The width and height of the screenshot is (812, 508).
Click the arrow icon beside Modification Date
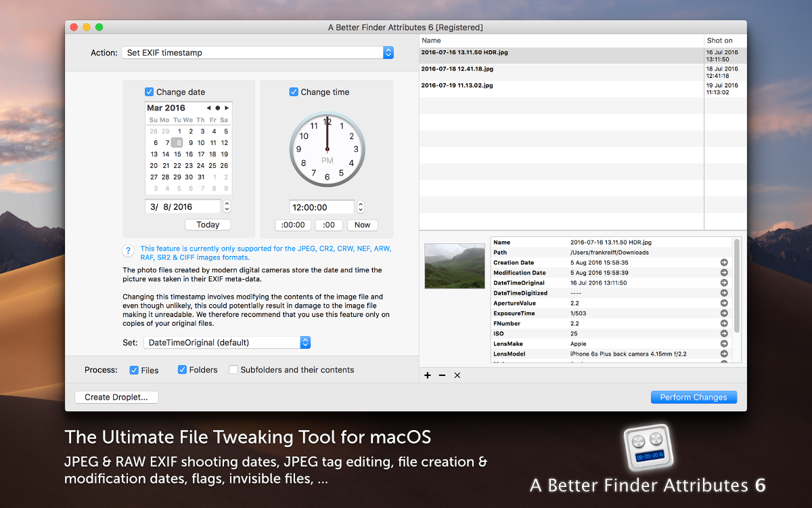724,272
